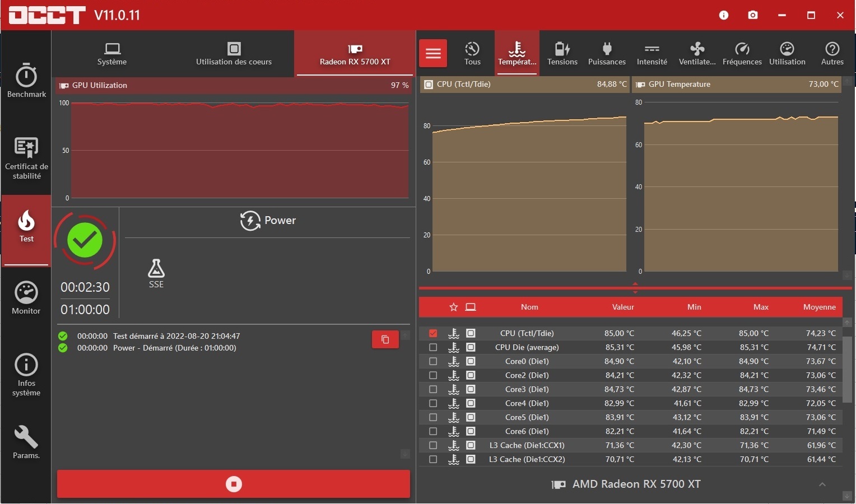Click the green checkmark status indicator
Viewport: 856px width, 504px height.
pyautogui.click(x=85, y=240)
